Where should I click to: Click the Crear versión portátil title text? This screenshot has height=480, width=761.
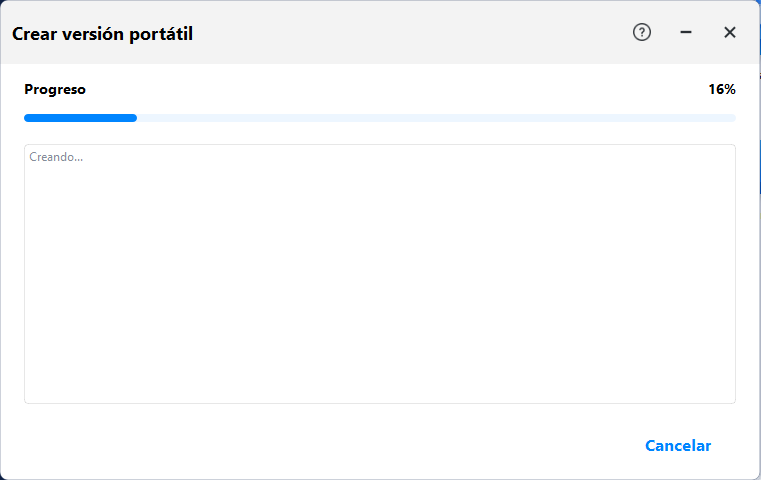tap(102, 34)
